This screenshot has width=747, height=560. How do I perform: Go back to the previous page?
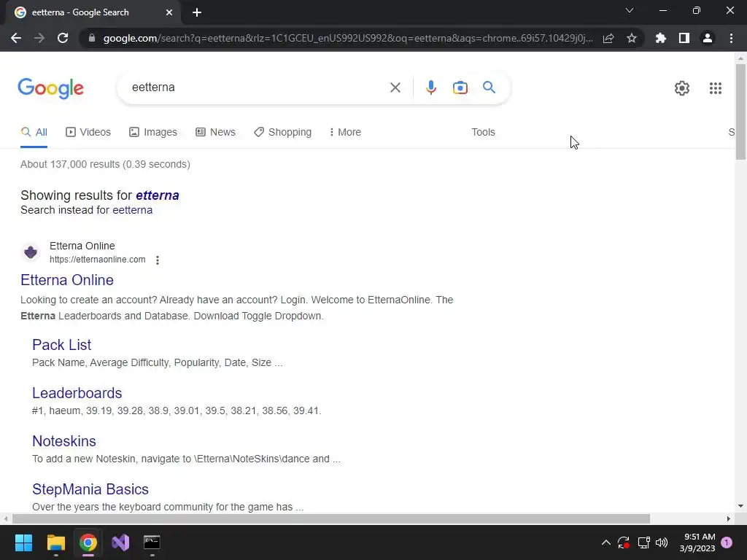(x=16, y=38)
